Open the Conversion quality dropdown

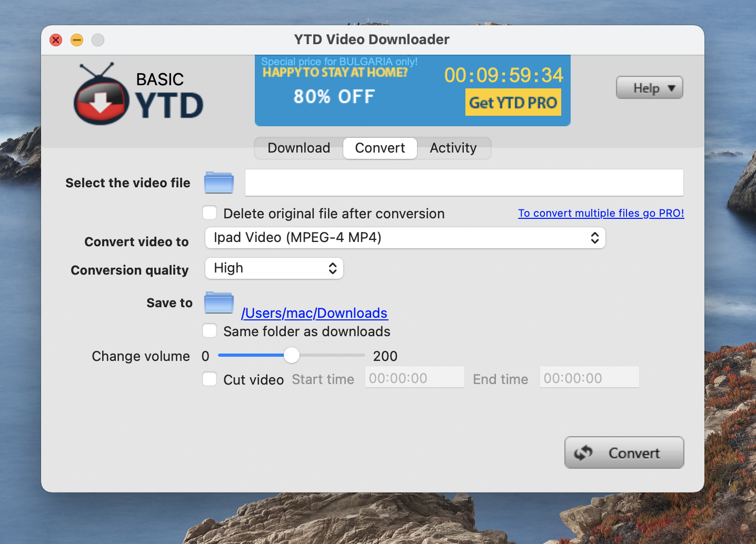(x=274, y=268)
